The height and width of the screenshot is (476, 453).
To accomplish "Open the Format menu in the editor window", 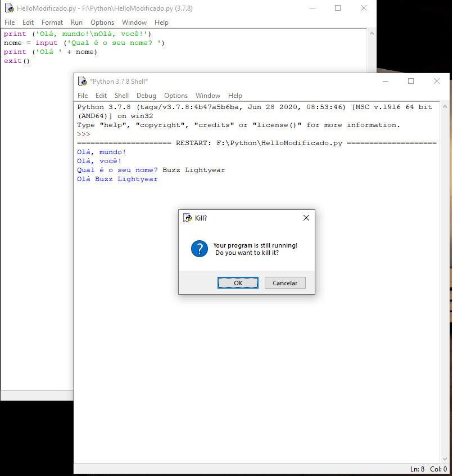I will (x=52, y=23).
